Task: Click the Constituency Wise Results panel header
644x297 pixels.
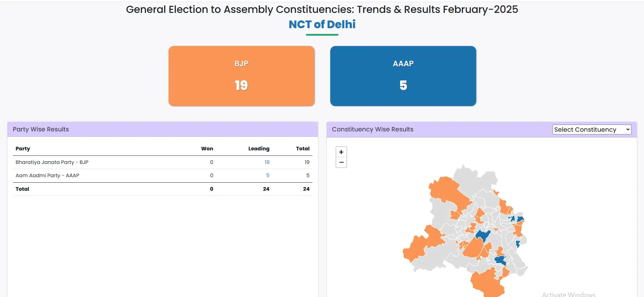Action: tap(373, 129)
